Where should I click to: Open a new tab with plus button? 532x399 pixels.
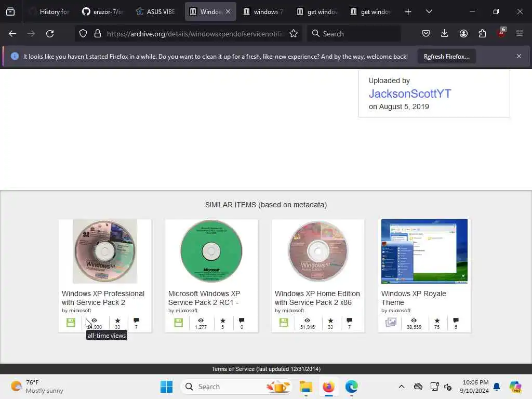pos(408,12)
